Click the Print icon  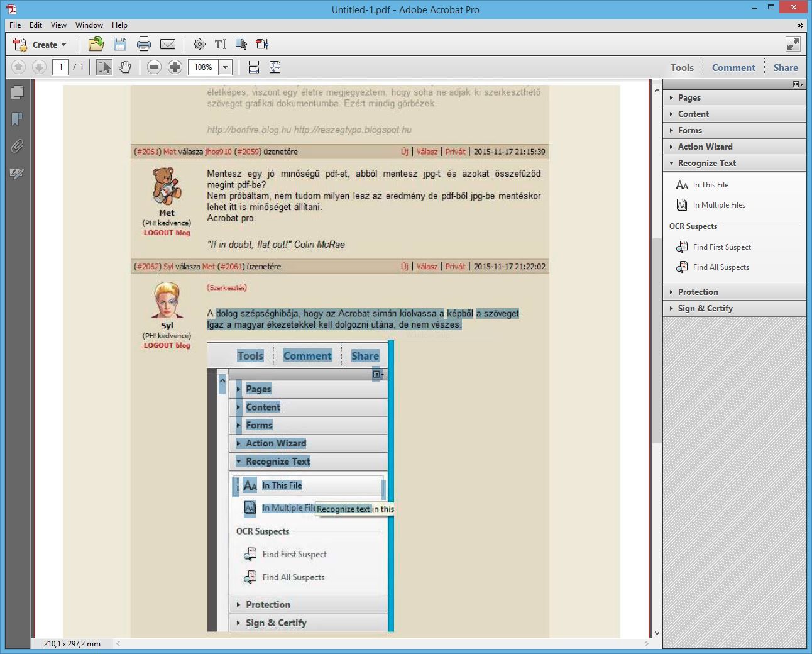144,44
